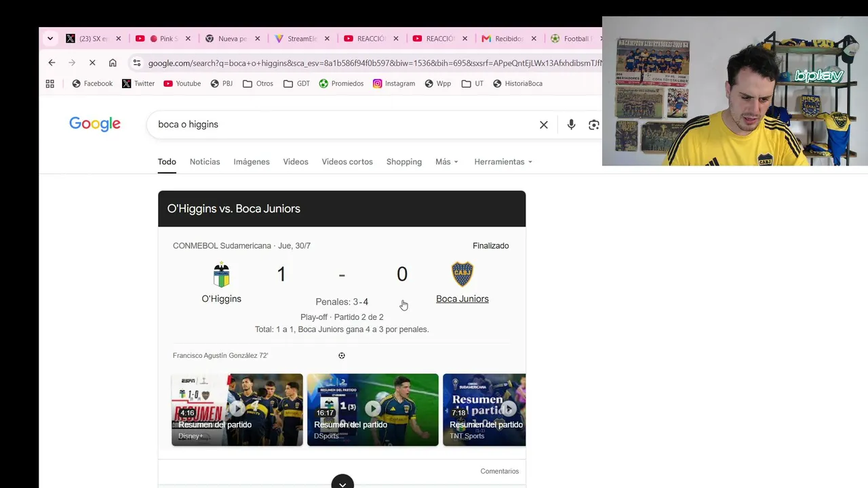
Task: Switch to the Nueva pe browser tab
Action: [x=233, y=39]
